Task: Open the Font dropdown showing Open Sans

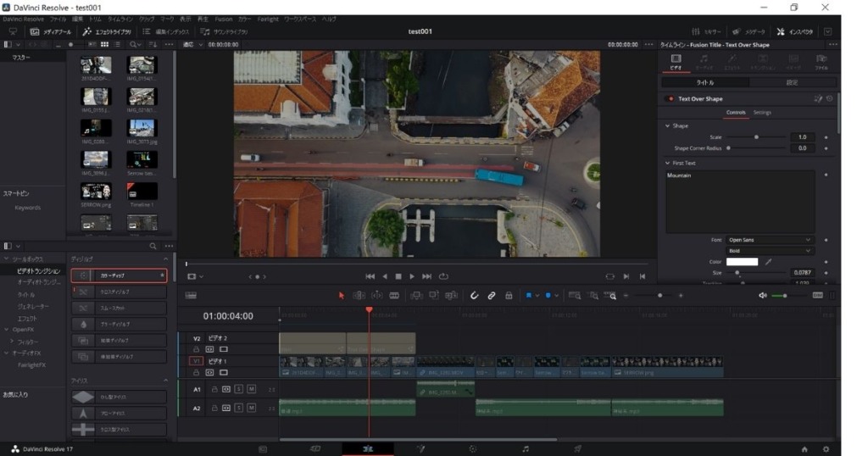Action: [x=769, y=240]
